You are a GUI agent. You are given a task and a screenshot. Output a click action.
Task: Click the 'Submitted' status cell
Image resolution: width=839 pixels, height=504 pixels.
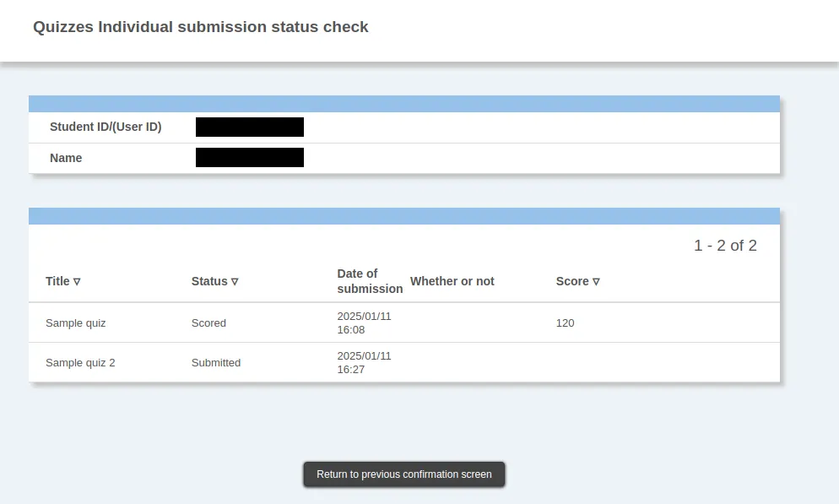click(216, 363)
